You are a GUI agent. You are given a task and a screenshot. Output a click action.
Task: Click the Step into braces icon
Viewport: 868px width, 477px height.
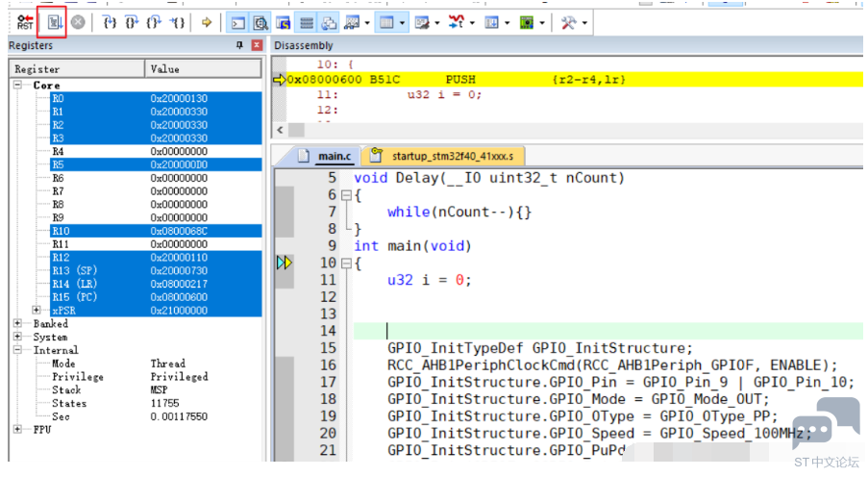pyautogui.click(x=110, y=23)
